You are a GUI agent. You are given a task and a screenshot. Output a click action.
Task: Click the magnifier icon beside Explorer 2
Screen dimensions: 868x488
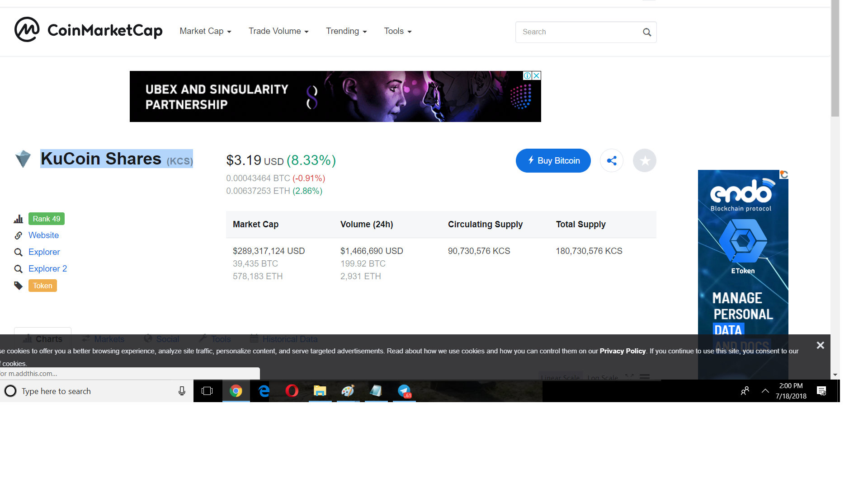pyautogui.click(x=19, y=269)
